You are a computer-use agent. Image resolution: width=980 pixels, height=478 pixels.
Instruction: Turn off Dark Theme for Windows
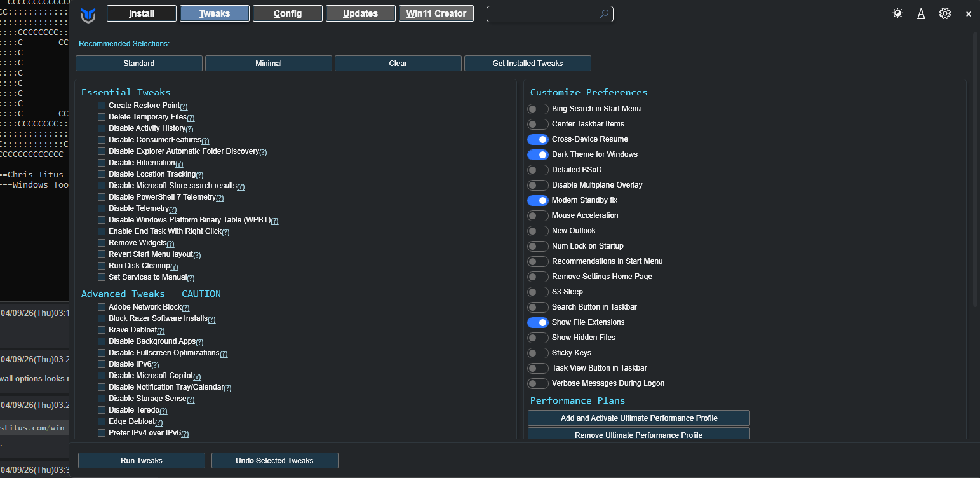(x=538, y=154)
